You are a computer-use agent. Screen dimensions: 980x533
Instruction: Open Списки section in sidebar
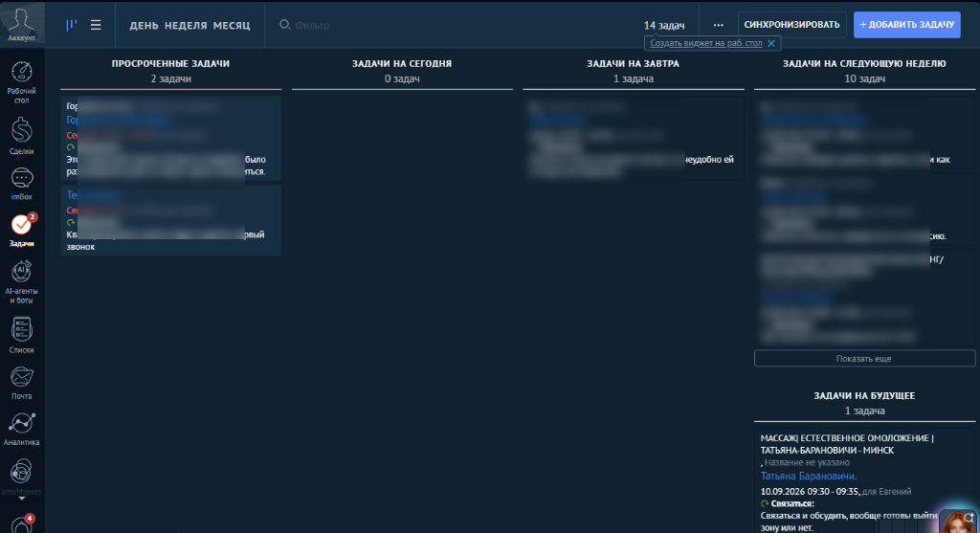[22, 335]
